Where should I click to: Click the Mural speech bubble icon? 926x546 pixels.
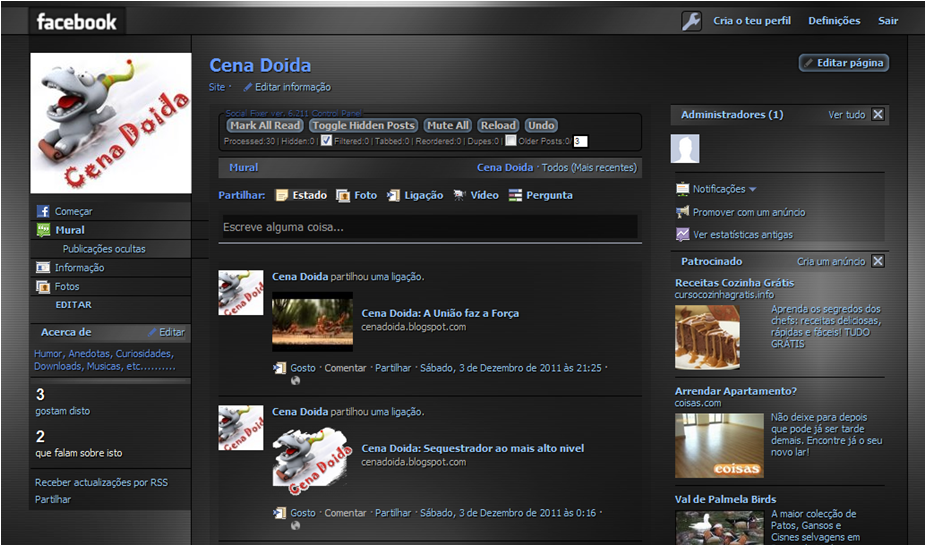43,230
